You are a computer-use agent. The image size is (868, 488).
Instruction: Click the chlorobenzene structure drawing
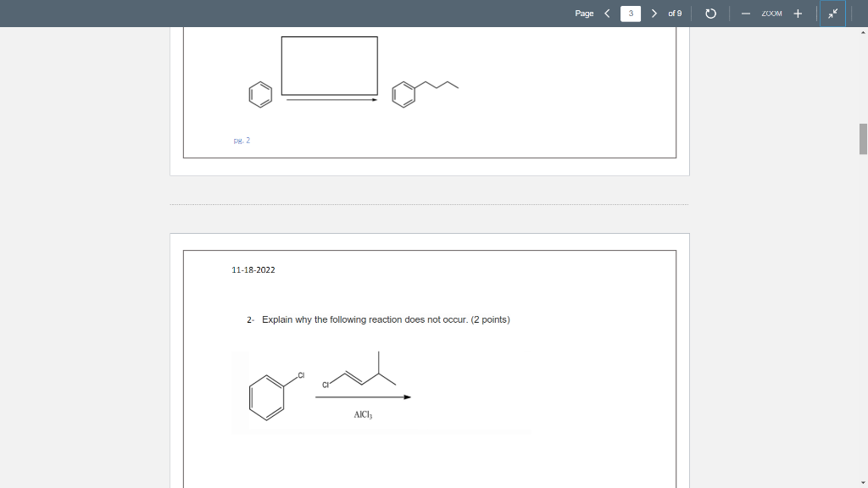pyautogui.click(x=277, y=395)
